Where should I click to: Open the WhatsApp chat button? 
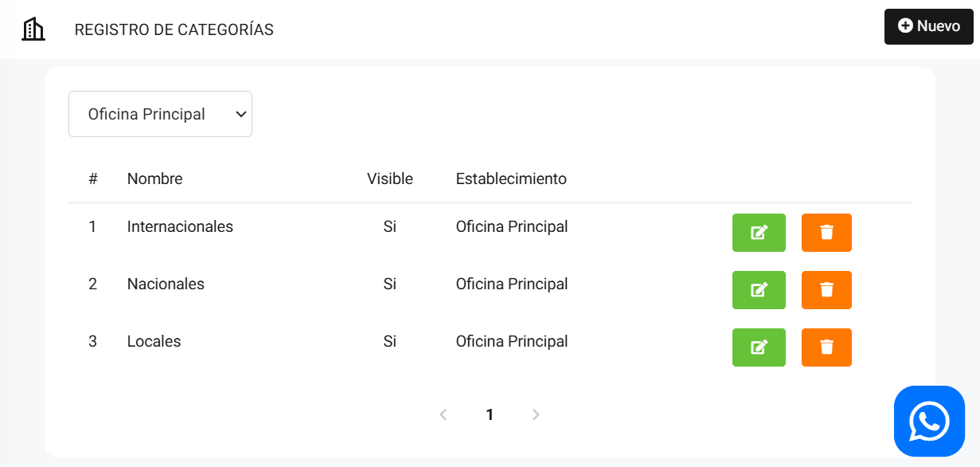pos(929,421)
